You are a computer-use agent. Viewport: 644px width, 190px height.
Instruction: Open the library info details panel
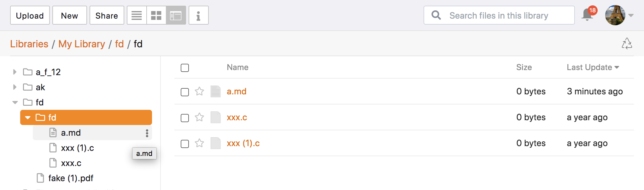click(x=198, y=15)
